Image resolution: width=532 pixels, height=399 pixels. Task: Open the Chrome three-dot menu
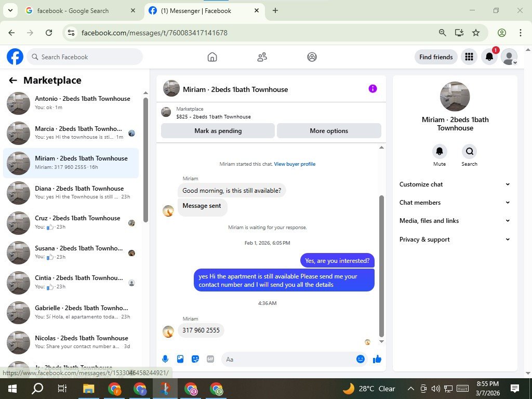tap(521, 33)
